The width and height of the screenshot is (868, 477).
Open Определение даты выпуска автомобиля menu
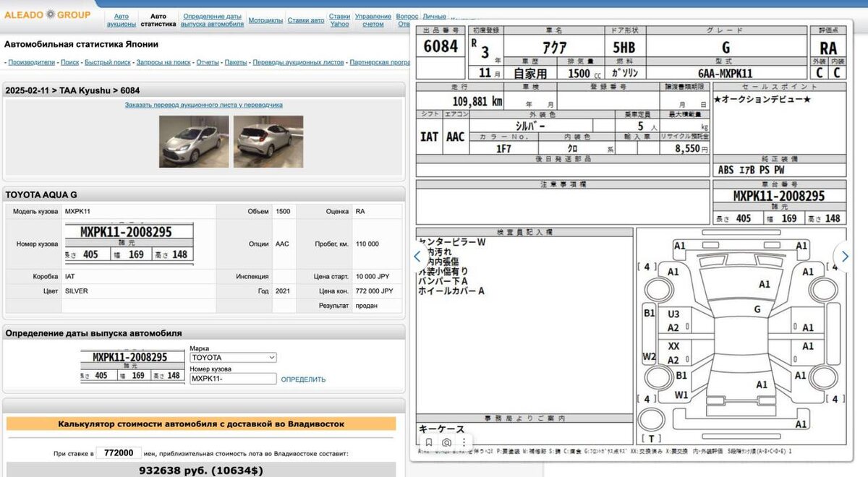tap(212, 20)
